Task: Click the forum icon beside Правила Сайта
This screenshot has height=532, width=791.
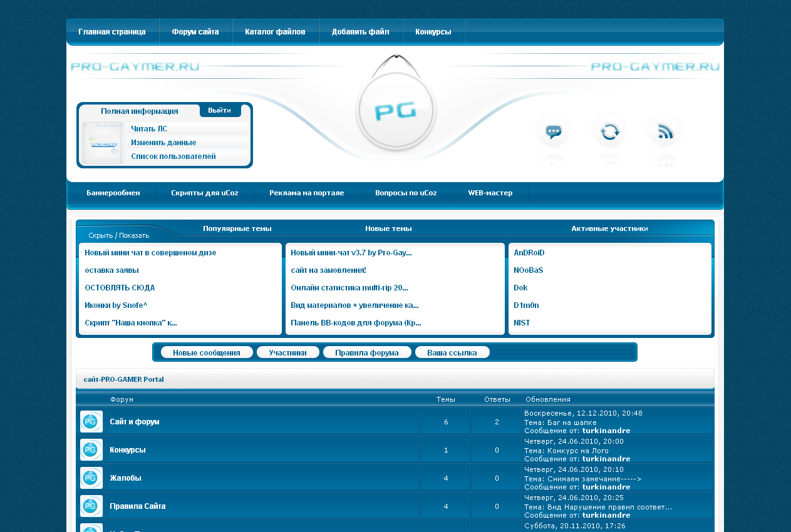Action: pyautogui.click(x=91, y=506)
